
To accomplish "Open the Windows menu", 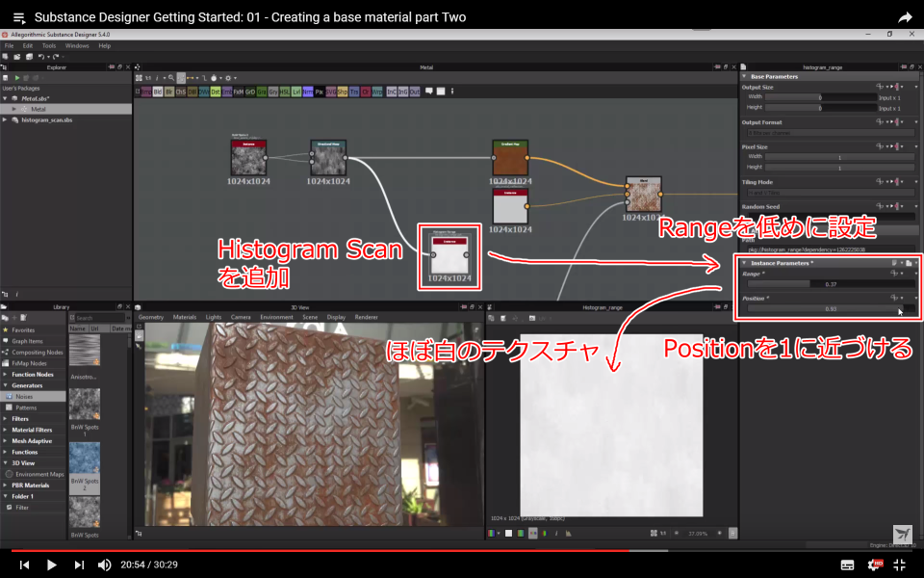I will point(77,45).
